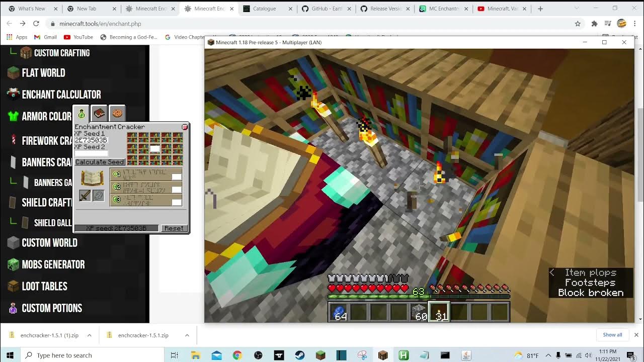Click the chest icon beside Loot Tables
The width and height of the screenshot is (644, 362).
point(13,286)
